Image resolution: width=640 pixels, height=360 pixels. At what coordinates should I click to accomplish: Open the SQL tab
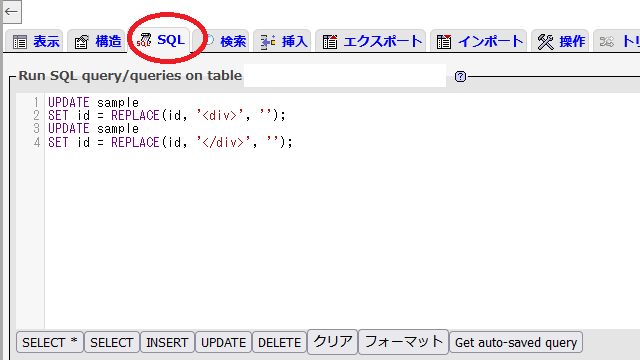(160, 40)
